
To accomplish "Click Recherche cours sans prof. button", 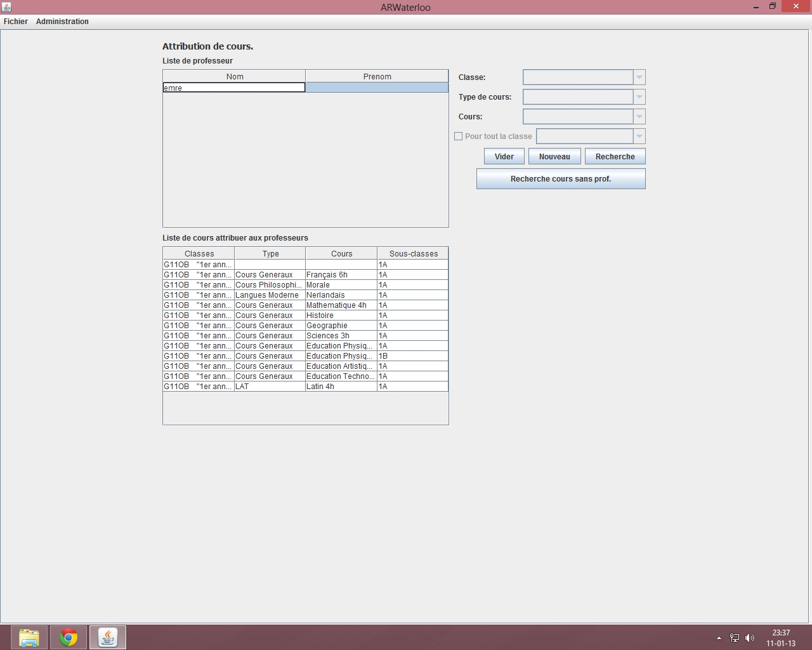I will click(561, 179).
